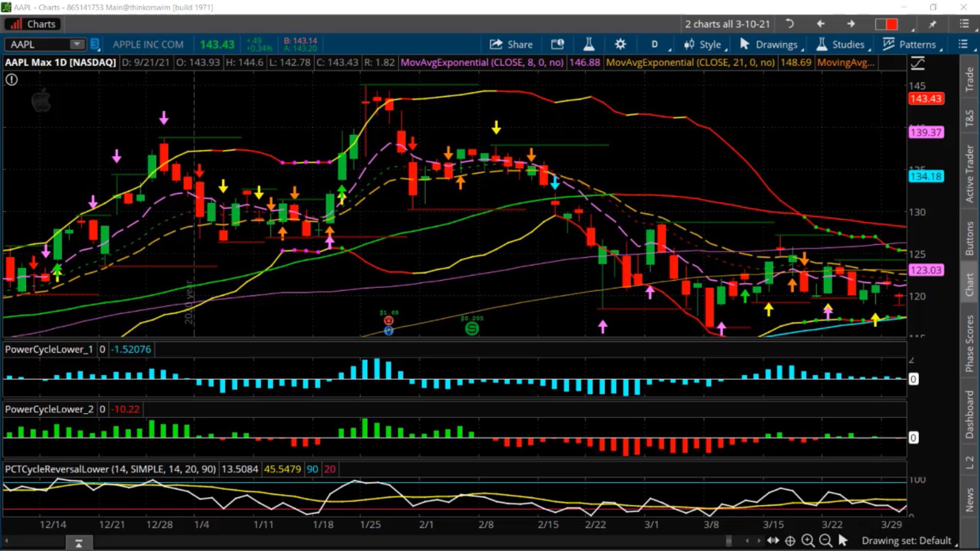Click the truncated MovingAvg... study label
The height and width of the screenshot is (551, 980).
pyautogui.click(x=846, y=62)
